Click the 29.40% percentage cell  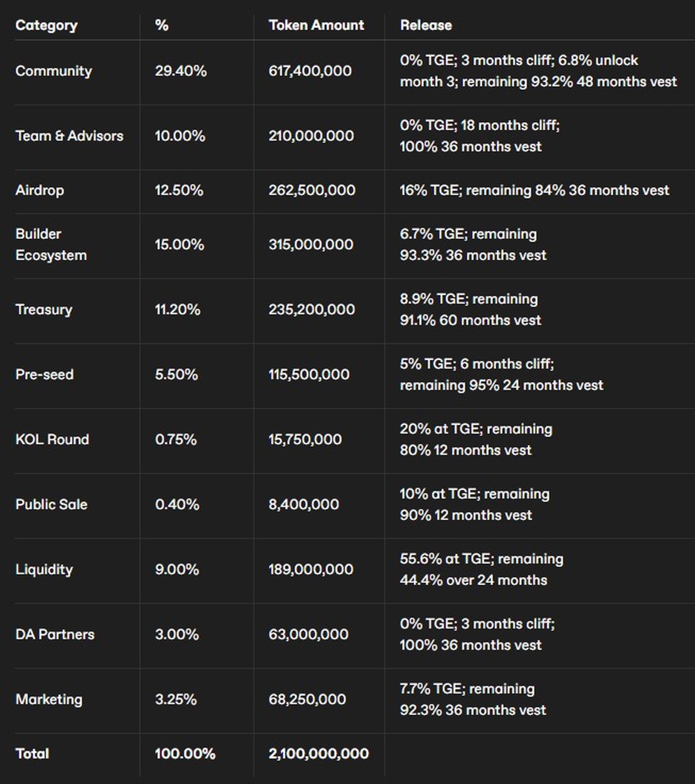pos(181,71)
